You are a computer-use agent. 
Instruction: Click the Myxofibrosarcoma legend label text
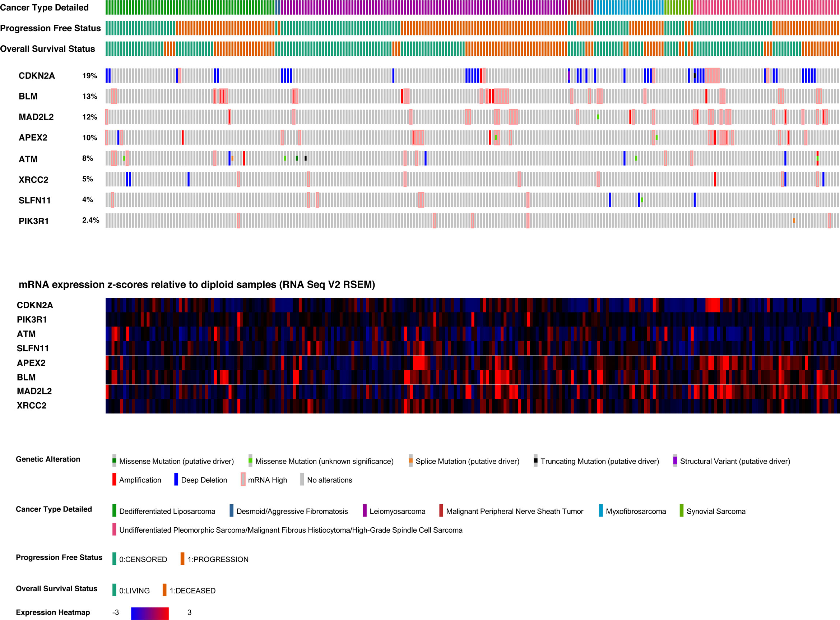point(636,512)
